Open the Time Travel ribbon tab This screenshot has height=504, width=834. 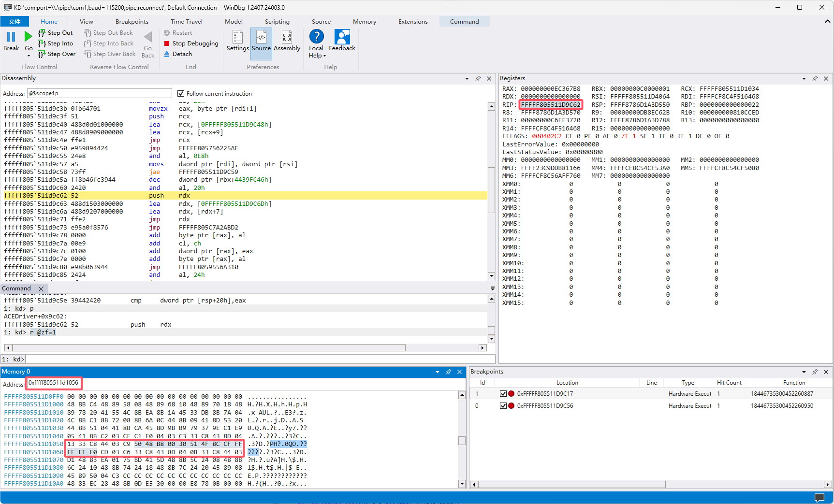(186, 22)
